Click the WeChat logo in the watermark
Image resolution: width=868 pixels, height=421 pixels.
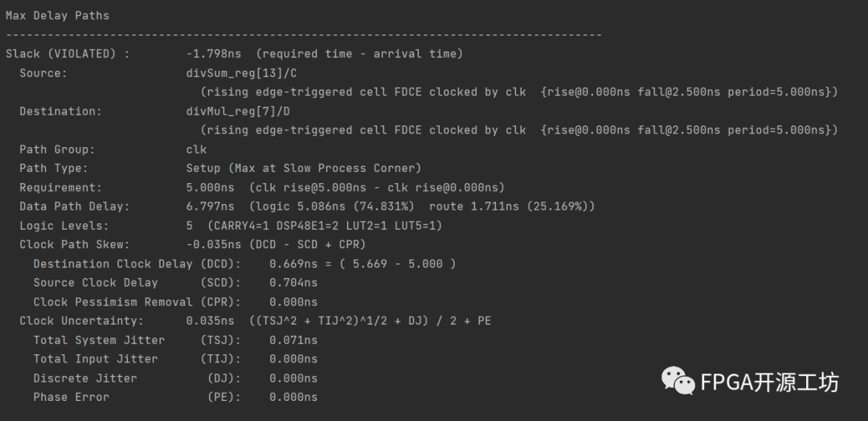point(678,381)
